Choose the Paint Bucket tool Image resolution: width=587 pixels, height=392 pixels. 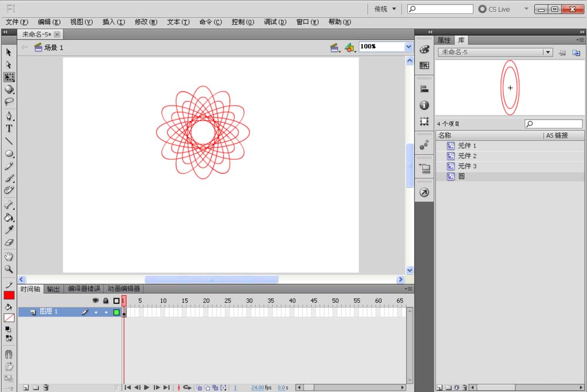pyautogui.click(x=9, y=218)
